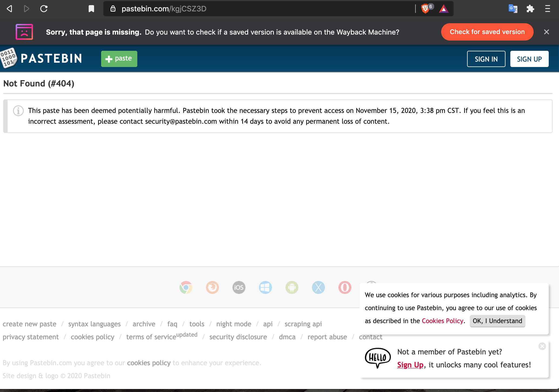Open the api footer link
The height and width of the screenshot is (392, 559).
click(x=268, y=324)
